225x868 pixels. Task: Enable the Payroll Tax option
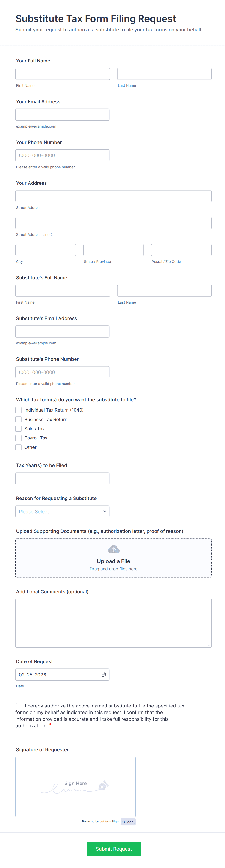[19, 438]
